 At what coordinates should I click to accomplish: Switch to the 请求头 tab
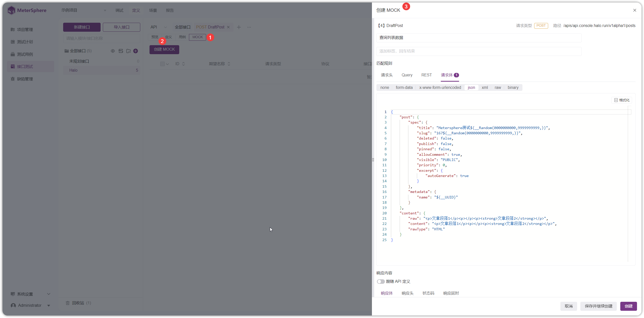point(387,75)
